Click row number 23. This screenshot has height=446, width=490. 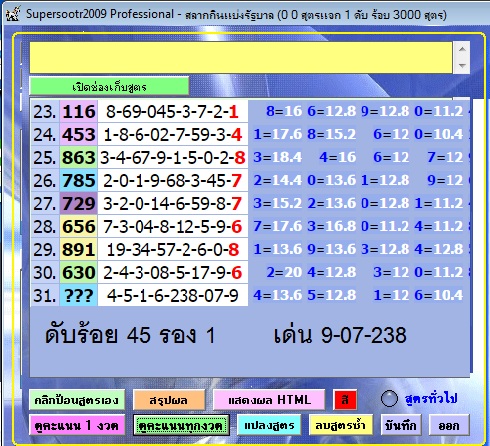click(45, 111)
